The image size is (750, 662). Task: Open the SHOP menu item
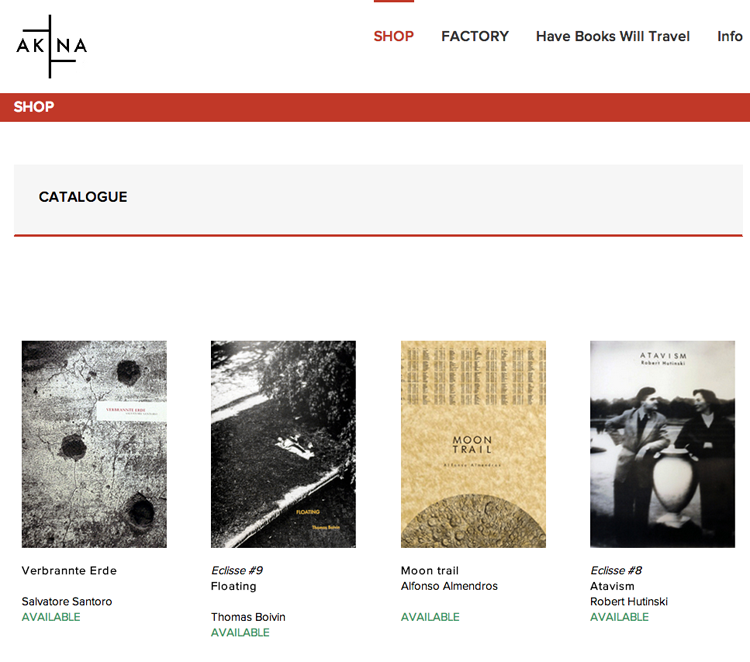(394, 36)
